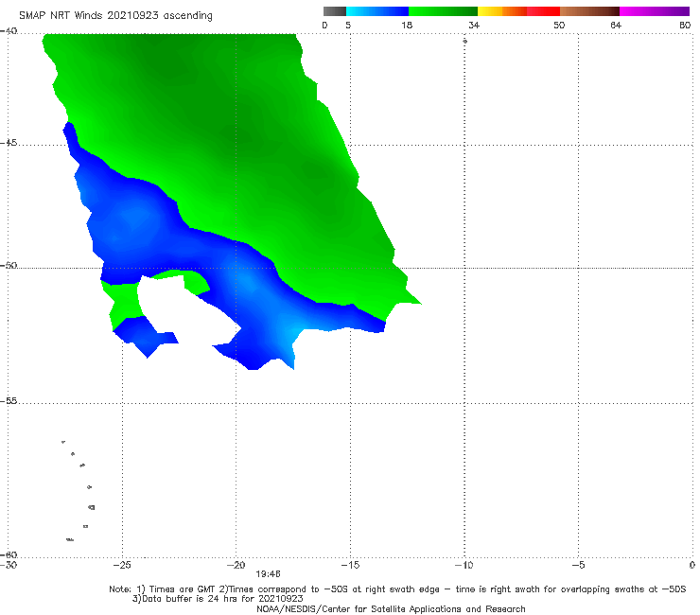Select the blue segment of the color bar
Viewport: 700px width, 615px height.
tap(377, 11)
